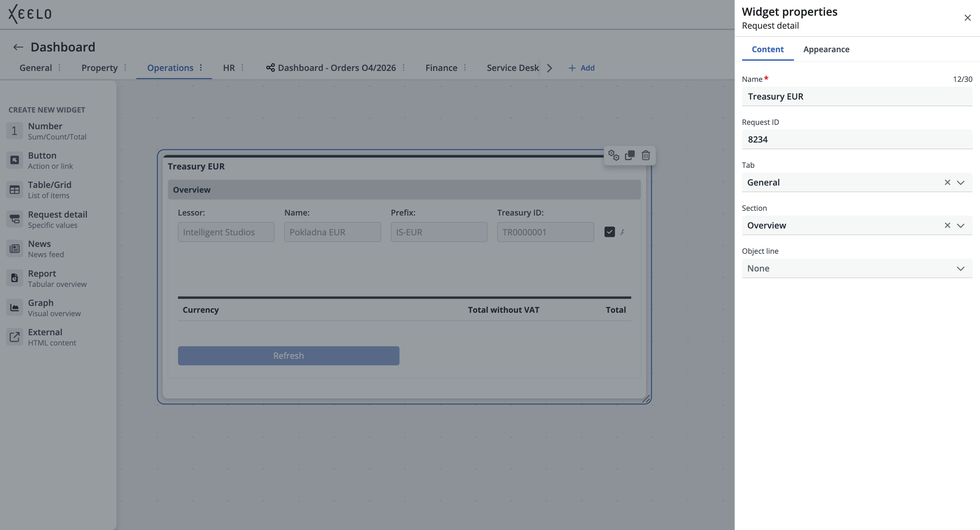Image resolution: width=980 pixels, height=530 pixels.
Task: Click the Overview section header
Action: [404, 190]
